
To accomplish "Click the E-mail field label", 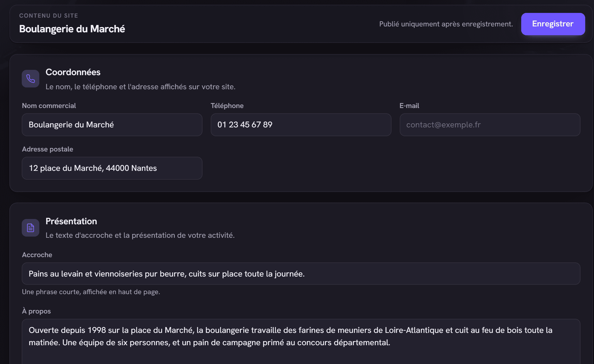I will click(409, 106).
